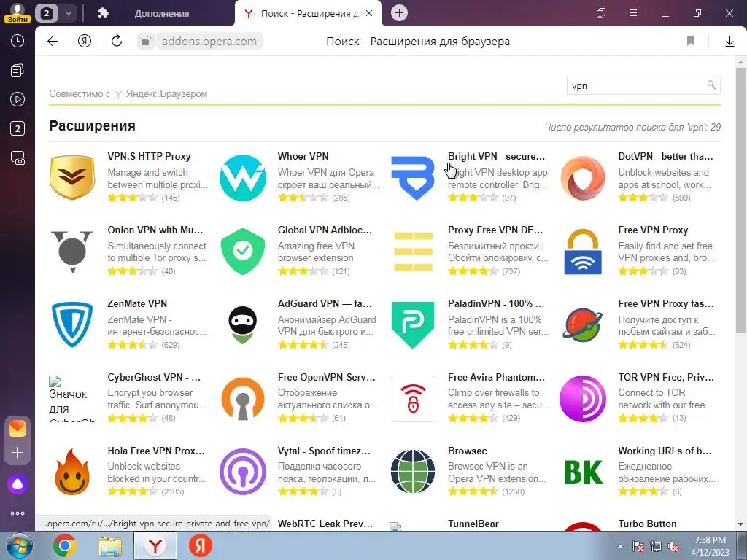Open the WebRTC Leak Prev... link
This screenshot has height=560, width=747.
click(325, 524)
